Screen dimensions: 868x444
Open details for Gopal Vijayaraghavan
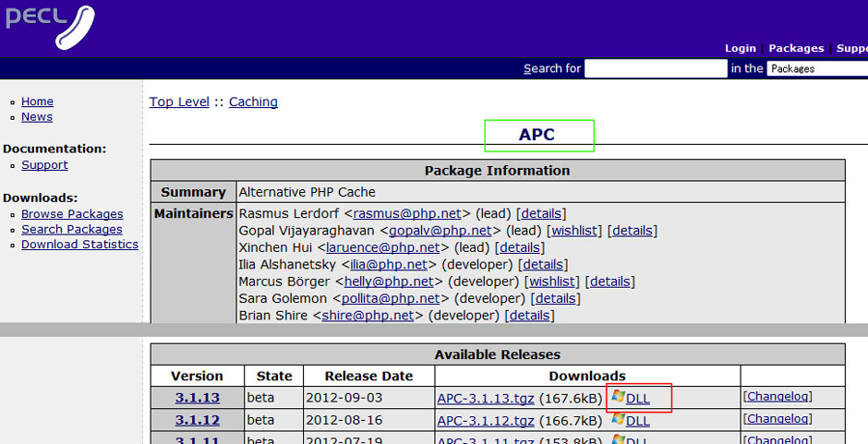point(633,231)
